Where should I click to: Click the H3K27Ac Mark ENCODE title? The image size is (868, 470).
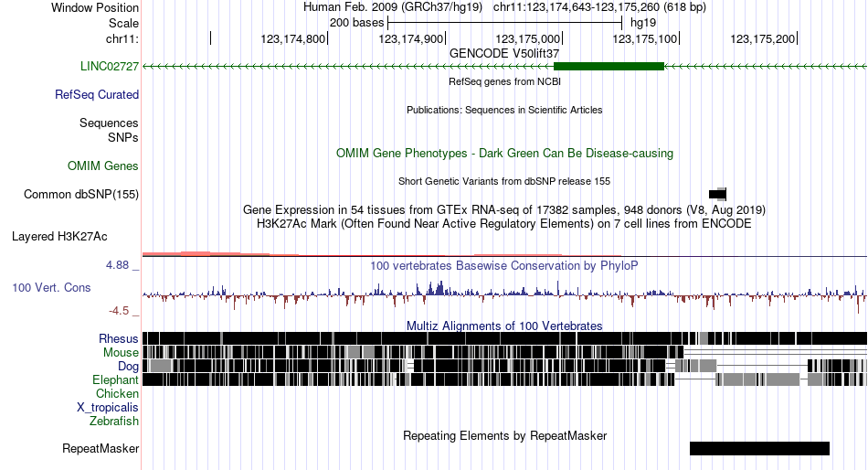(x=504, y=224)
